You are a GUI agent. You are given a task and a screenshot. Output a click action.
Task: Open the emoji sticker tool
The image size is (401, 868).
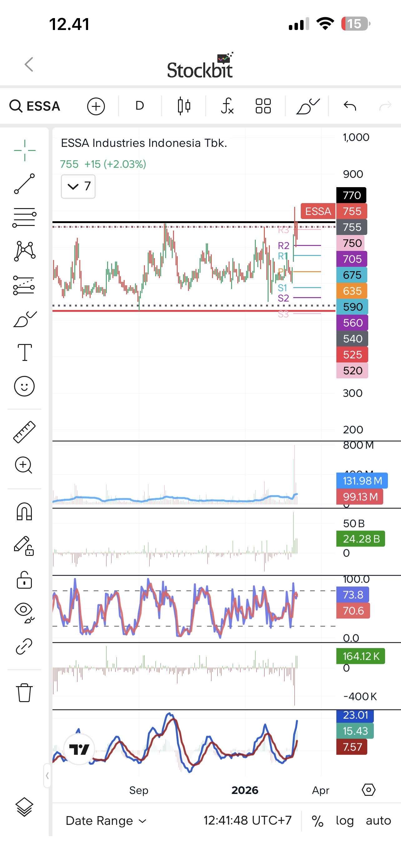[24, 386]
